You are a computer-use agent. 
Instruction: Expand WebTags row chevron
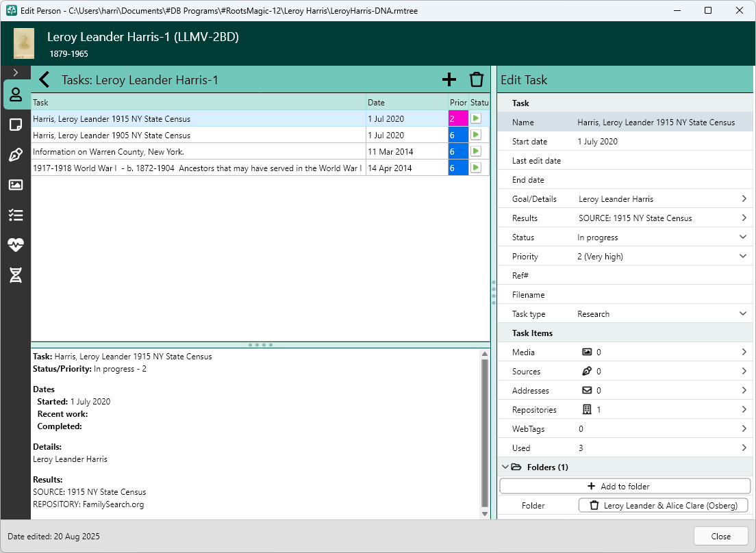pos(744,428)
